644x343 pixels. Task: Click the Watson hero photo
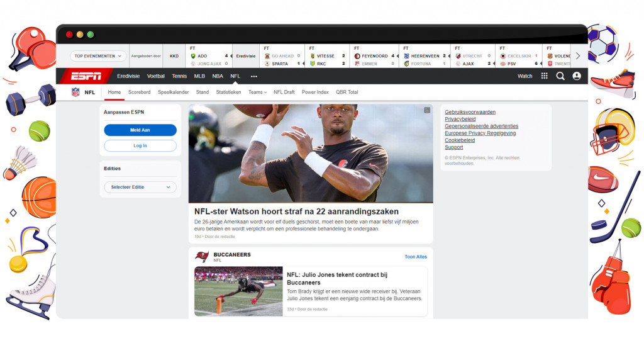311,153
